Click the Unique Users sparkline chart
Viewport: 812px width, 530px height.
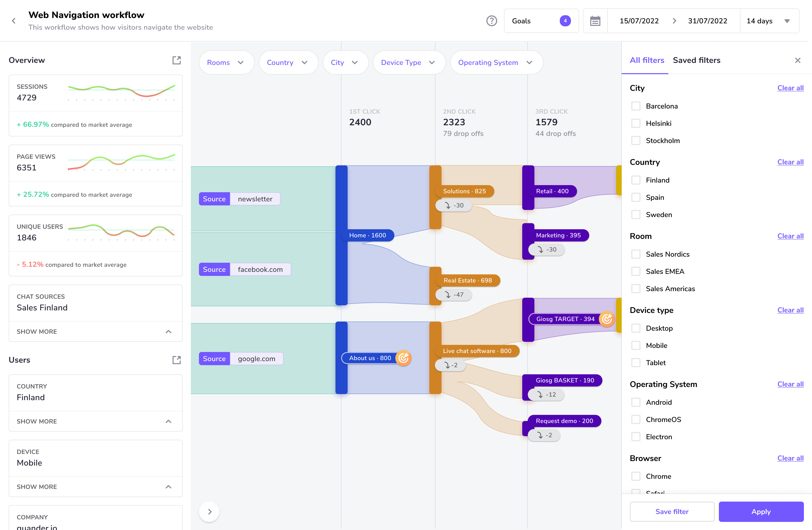pyautogui.click(x=122, y=232)
